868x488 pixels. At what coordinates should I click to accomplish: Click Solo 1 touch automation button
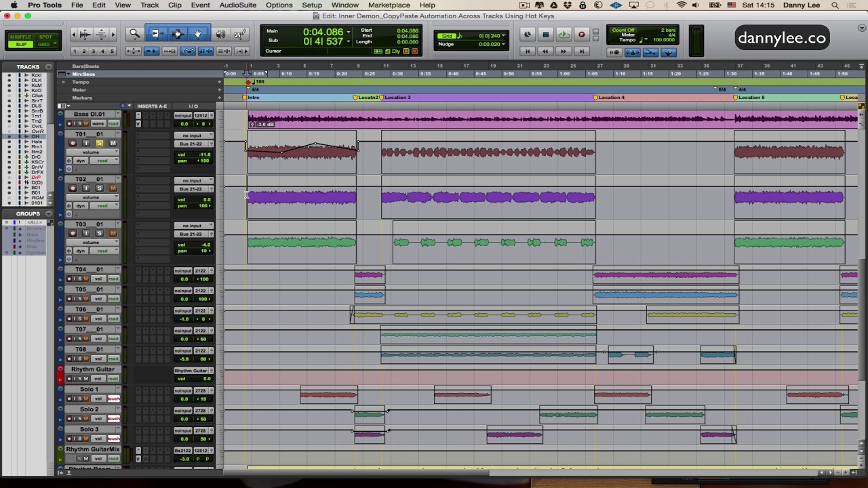(113, 399)
